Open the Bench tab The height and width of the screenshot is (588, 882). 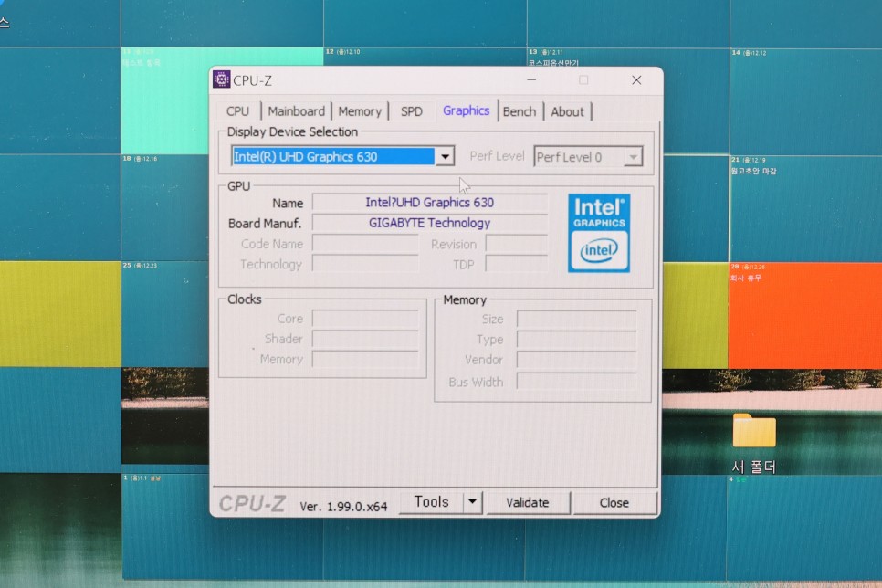[520, 111]
